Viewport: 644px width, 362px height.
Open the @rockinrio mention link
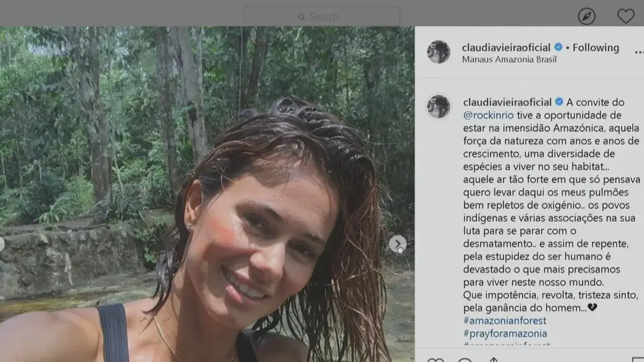[x=488, y=115]
